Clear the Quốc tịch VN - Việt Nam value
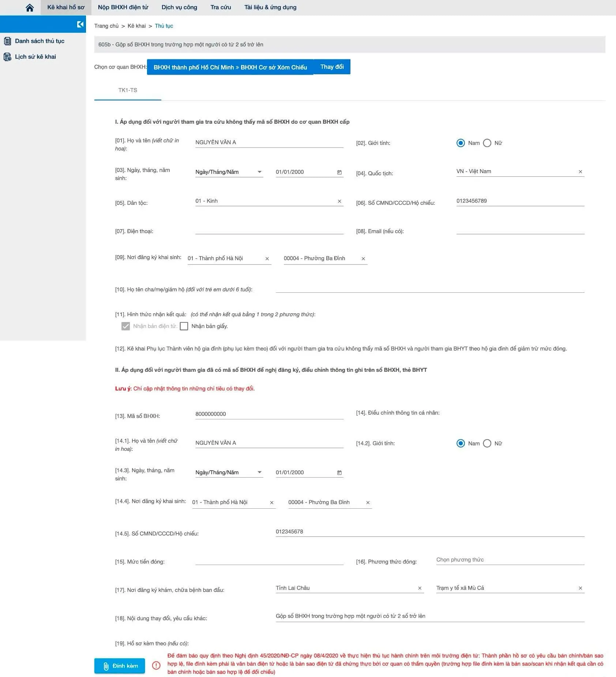This screenshot has height=677, width=616. [580, 172]
